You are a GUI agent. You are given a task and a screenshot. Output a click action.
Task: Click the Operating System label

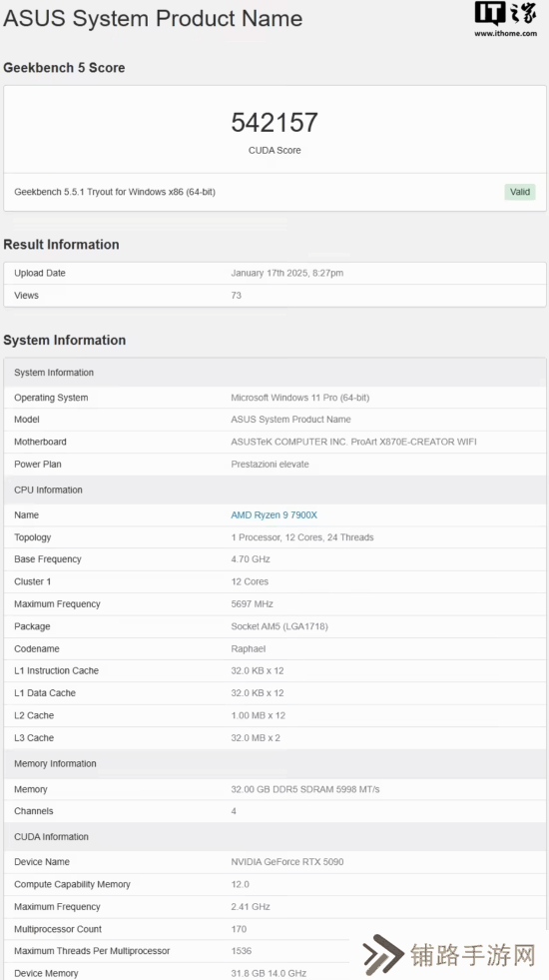click(x=51, y=398)
